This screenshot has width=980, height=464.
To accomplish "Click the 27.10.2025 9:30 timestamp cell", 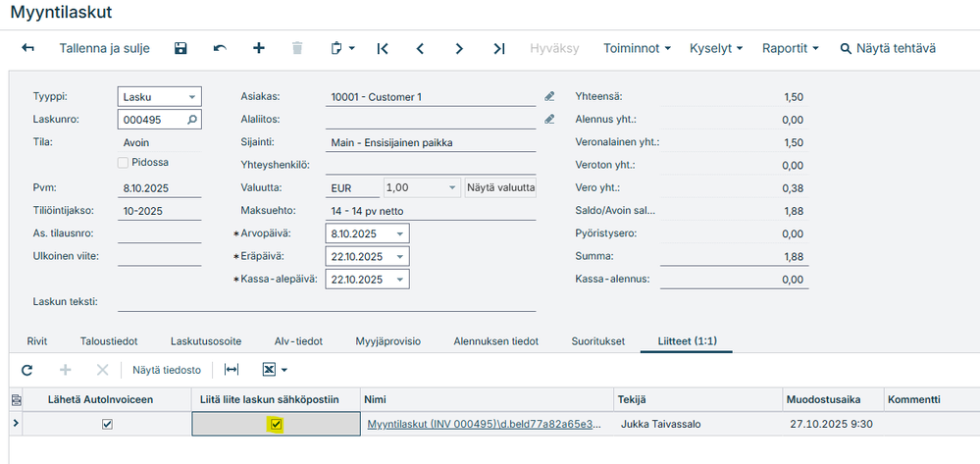I will pos(834,424).
